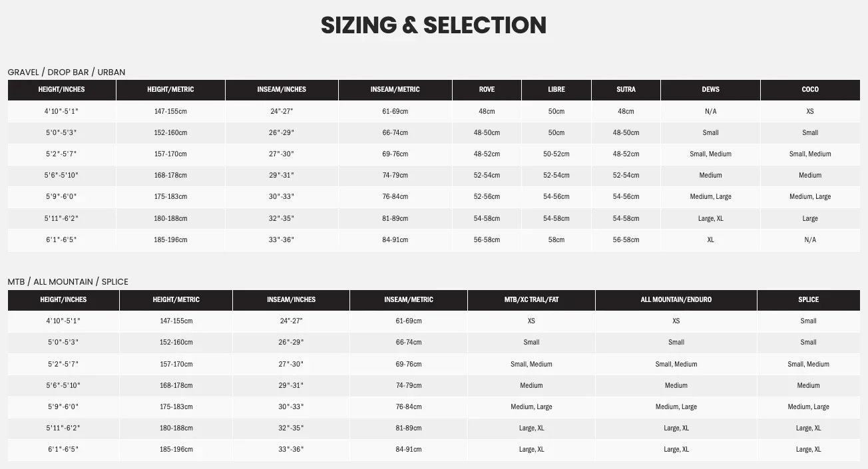Select the N/A cell in the Coco column
Image resolution: width=868 pixels, height=469 pixels.
click(x=810, y=239)
